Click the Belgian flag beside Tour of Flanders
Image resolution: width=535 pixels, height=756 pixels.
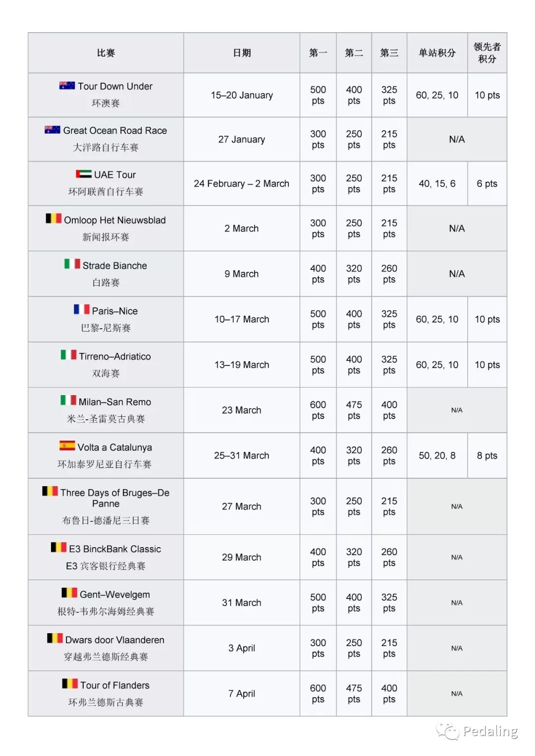[x=70, y=684]
